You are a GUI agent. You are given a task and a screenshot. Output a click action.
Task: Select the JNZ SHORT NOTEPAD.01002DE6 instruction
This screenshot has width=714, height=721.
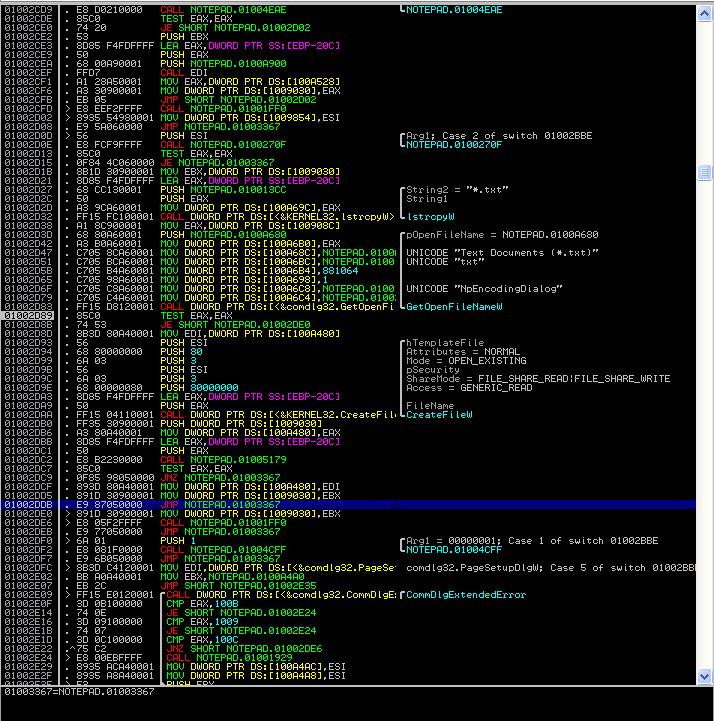244,648
